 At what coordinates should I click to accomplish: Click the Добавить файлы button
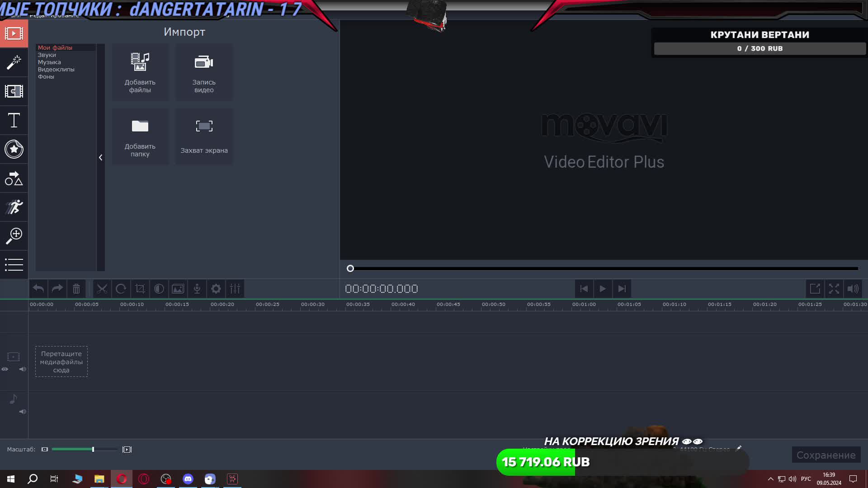pos(140,72)
